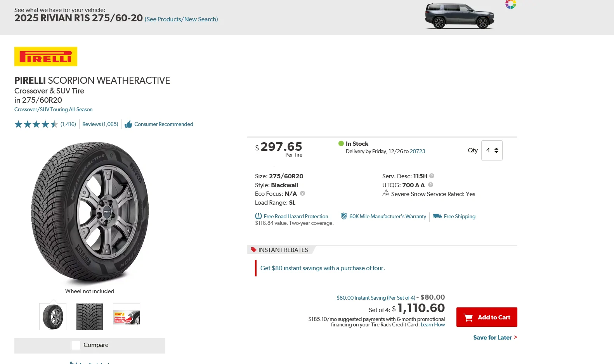This screenshot has width=614, height=364.
Task: Click help icon next to Eco Focus
Action: (302, 193)
